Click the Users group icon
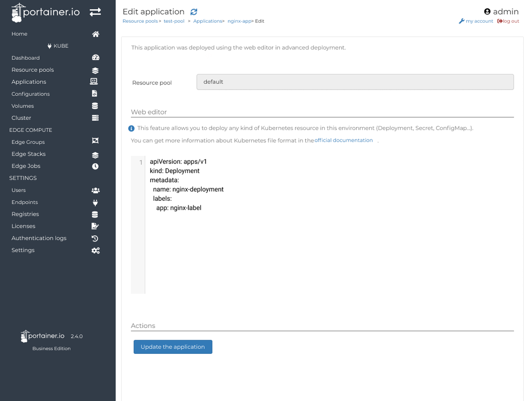 click(95, 190)
